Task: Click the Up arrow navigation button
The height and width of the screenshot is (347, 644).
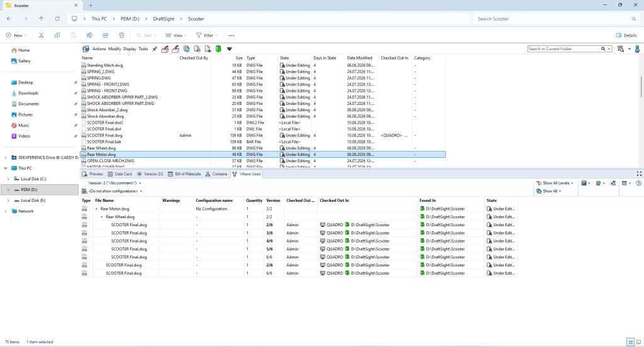Action: (41, 19)
